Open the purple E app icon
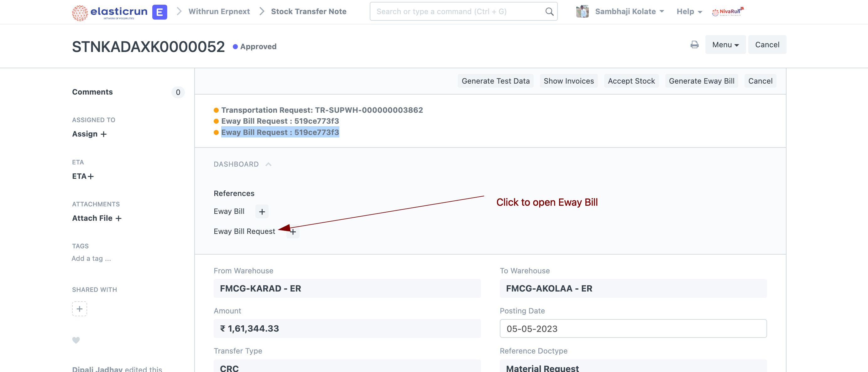Image resolution: width=868 pixels, height=372 pixels. 160,12
